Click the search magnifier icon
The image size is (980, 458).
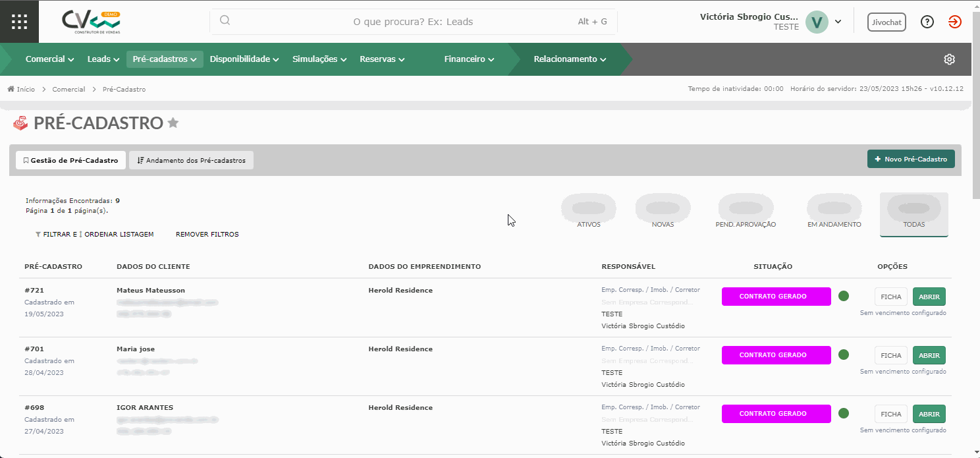coord(225,20)
